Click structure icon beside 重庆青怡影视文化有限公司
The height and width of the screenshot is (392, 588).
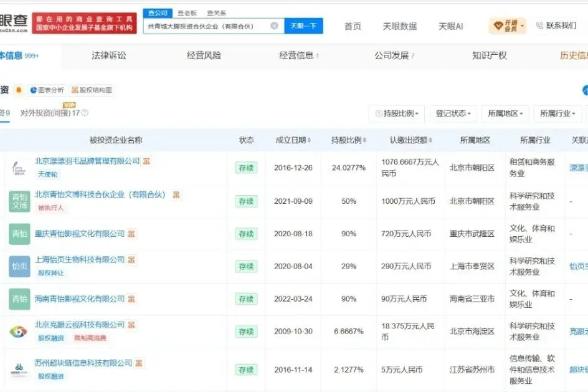pos(131,234)
